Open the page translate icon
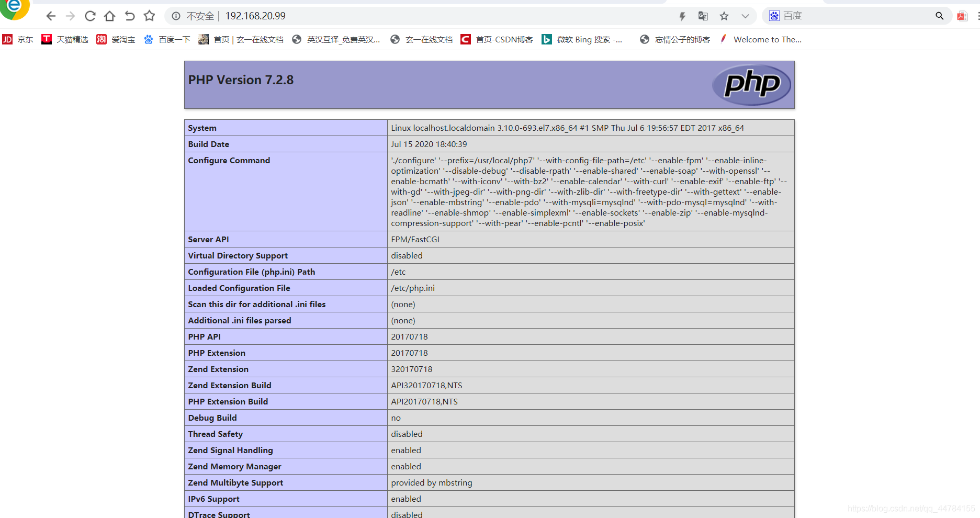Image resolution: width=980 pixels, height=518 pixels. click(703, 16)
